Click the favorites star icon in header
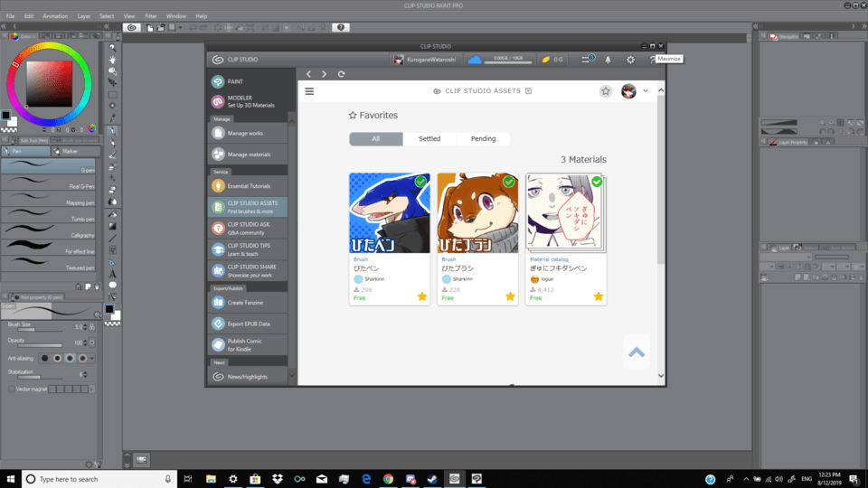This screenshot has width=868, height=488. 606,91
